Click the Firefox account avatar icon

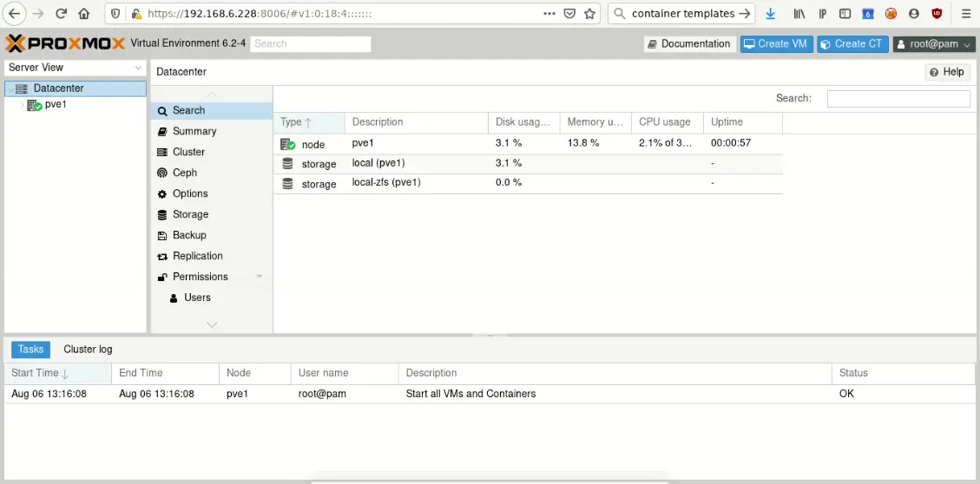tap(914, 14)
